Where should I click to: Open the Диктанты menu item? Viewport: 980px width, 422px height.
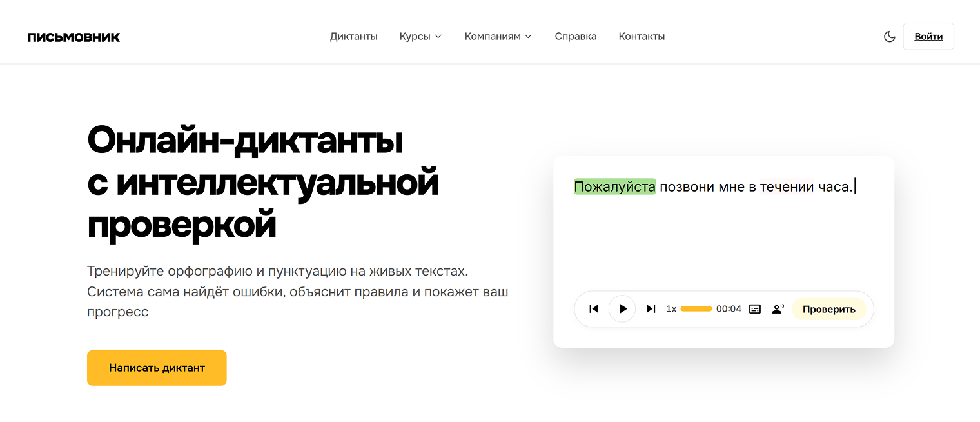pos(354,37)
